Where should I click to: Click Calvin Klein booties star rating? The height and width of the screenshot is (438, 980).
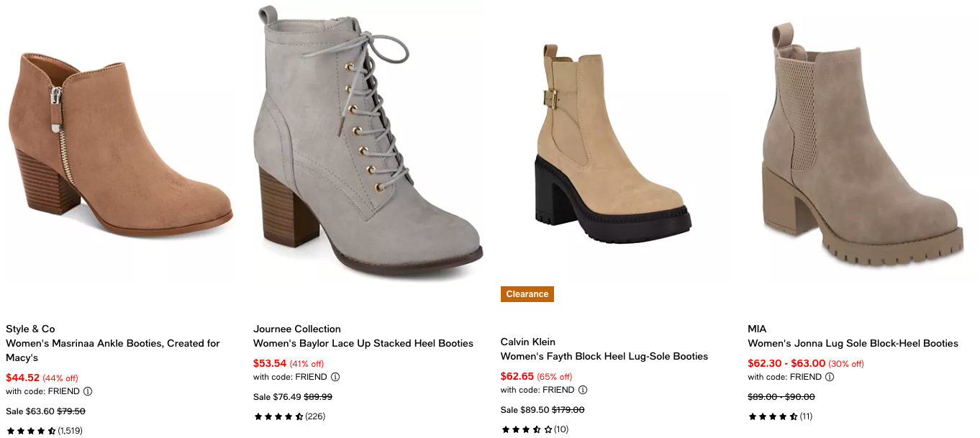[x=526, y=429]
